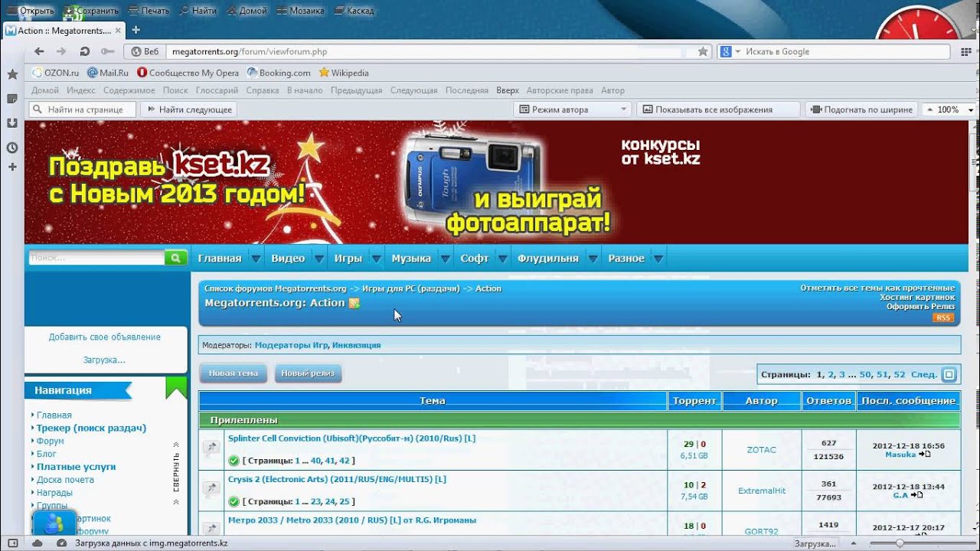Click the pin icon beside Splinter Cell topic

(211, 449)
